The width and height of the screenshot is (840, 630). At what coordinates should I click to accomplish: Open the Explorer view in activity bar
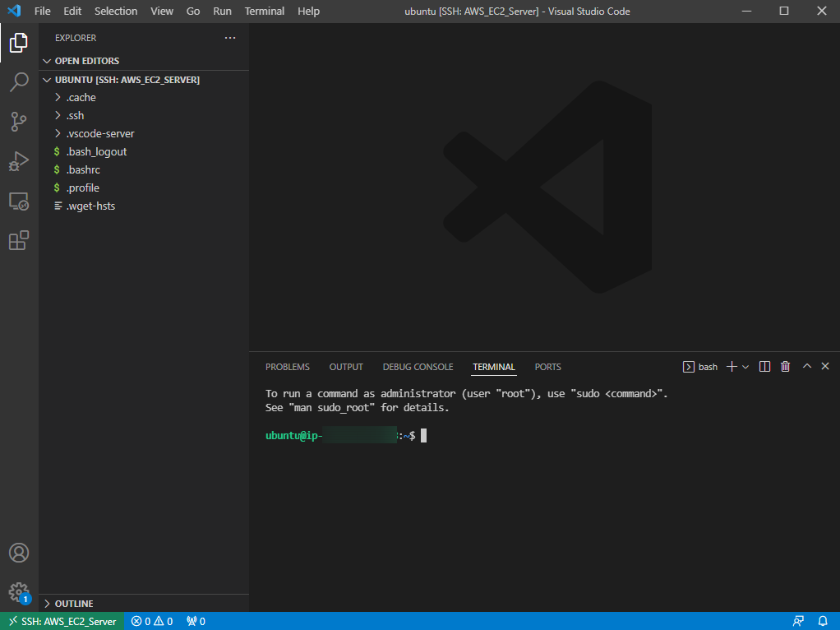coord(19,43)
